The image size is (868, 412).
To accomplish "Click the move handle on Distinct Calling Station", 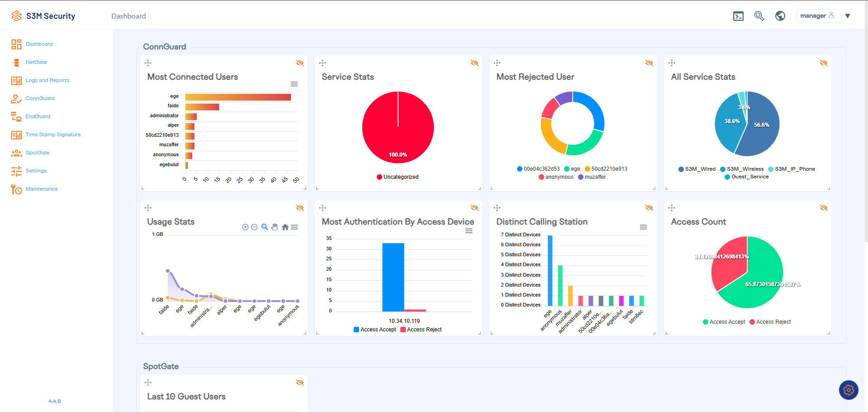I will tap(497, 208).
